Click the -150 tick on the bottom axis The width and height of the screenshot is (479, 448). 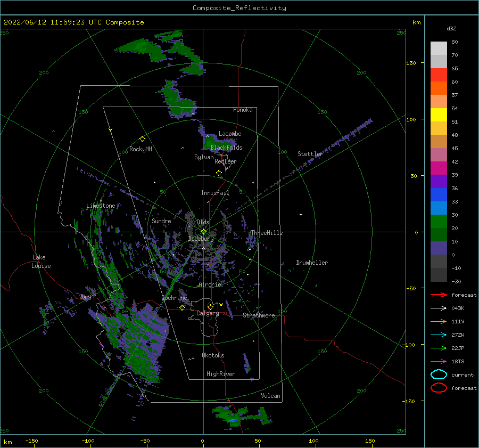(31, 441)
